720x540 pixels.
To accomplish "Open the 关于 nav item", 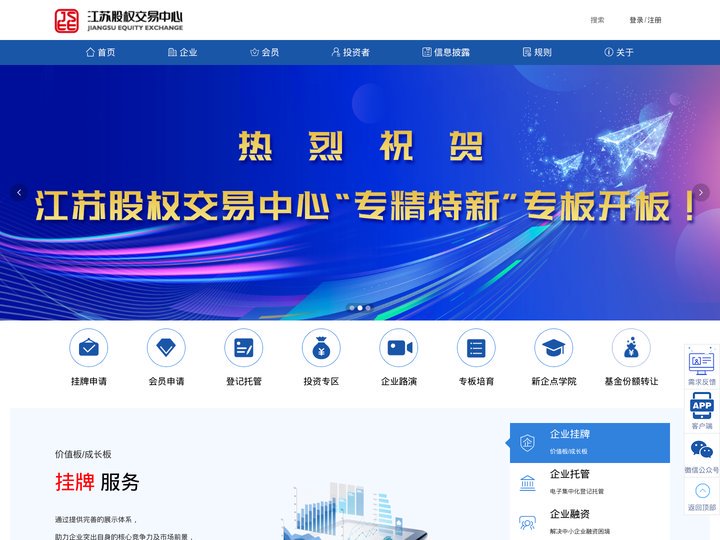I will coord(619,52).
